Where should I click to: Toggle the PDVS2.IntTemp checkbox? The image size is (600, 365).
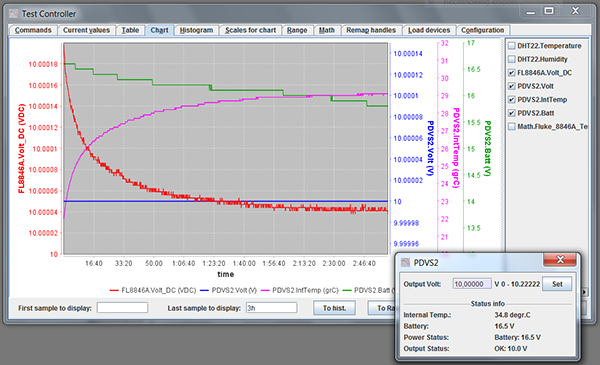click(x=512, y=99)
